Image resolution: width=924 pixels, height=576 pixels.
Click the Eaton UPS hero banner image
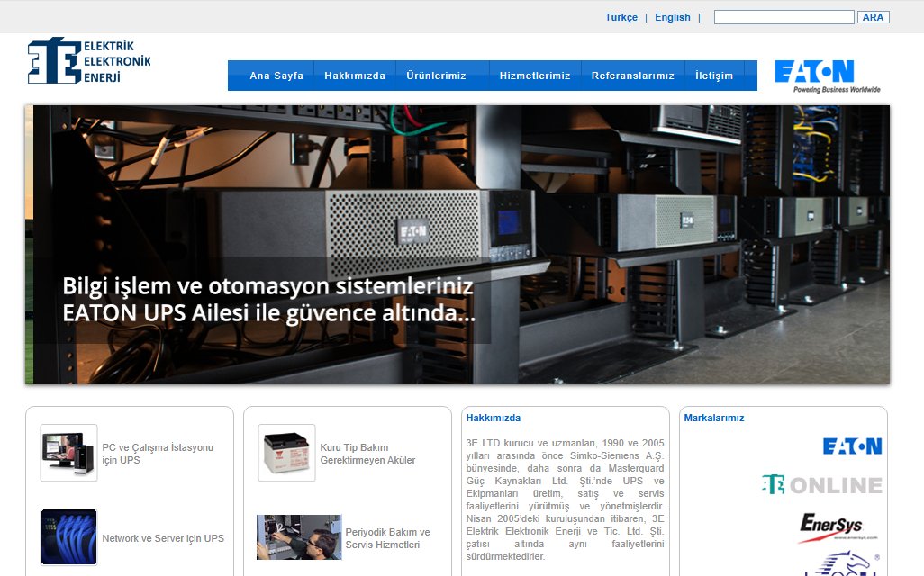[457, 245]
